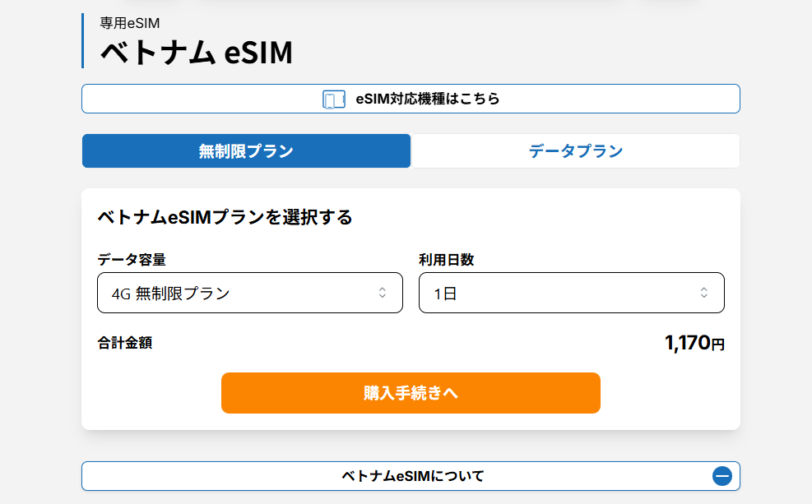Click the 1,170円 total amount text
This screenshot has width=812, height=504.
coord(695,343)
